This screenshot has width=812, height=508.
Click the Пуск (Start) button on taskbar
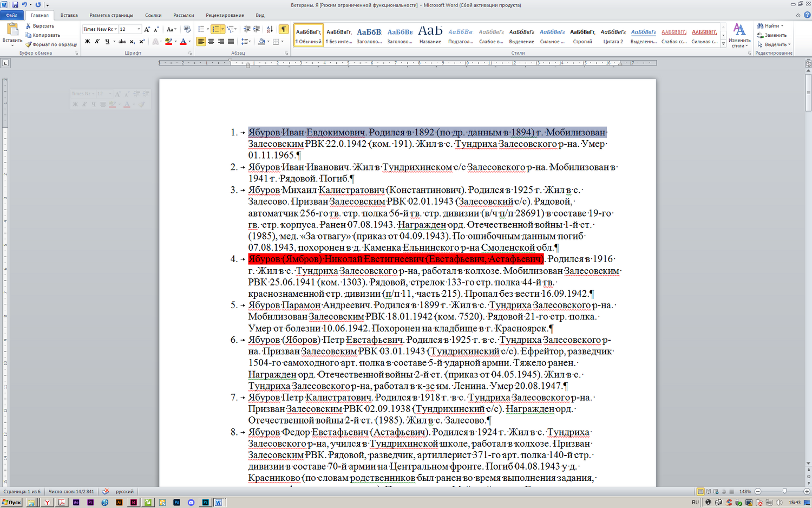pyautogui.click(x=11, y=503)
